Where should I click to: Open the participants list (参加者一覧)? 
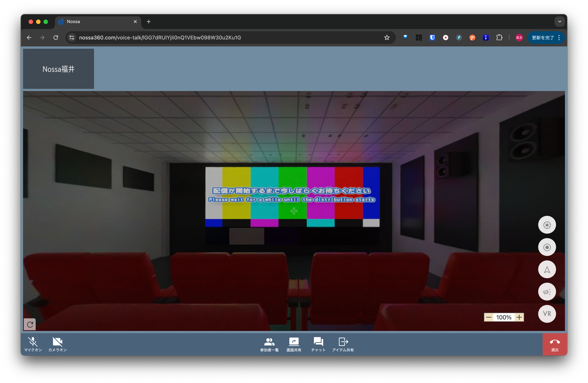point(269,344)
